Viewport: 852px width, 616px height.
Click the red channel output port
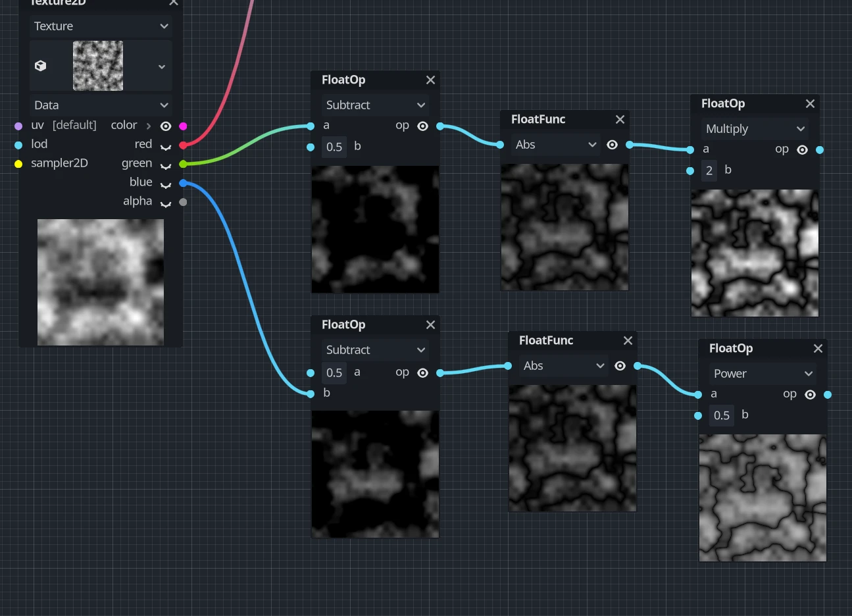pyautogui.click(x=183, y=145)
